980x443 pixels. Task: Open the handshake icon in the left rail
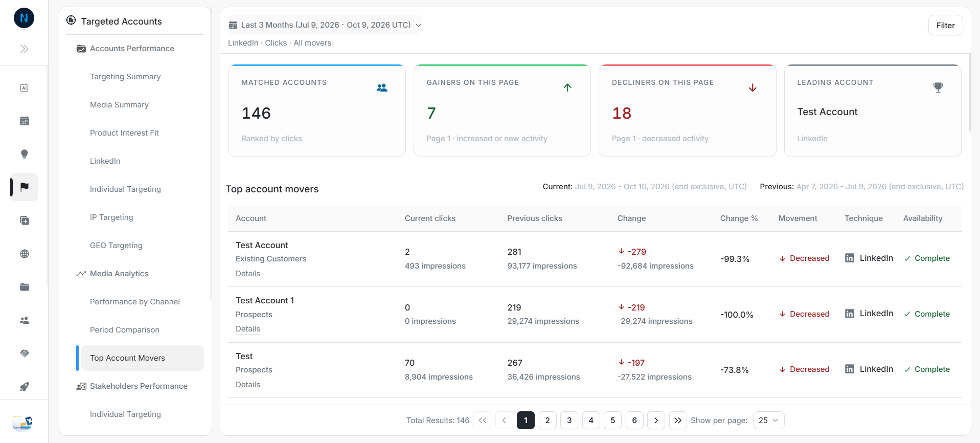click(x=24, y=353)
